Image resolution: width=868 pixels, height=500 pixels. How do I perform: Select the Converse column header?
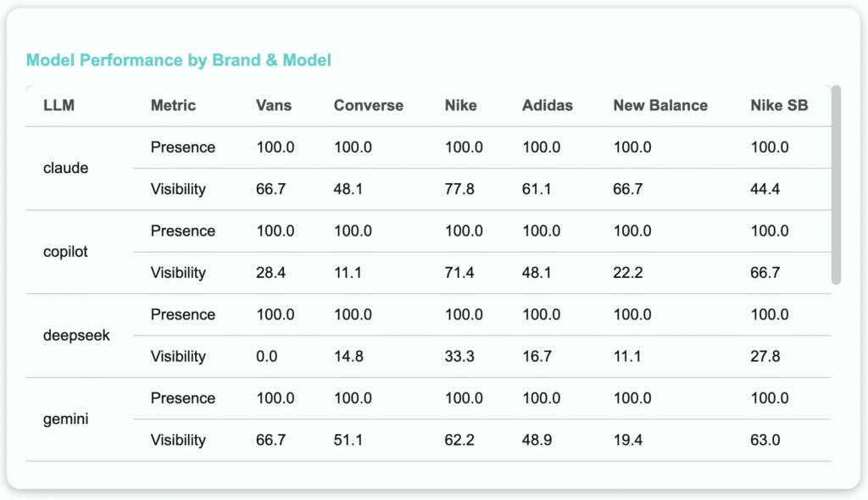click(x=369, y=106)
